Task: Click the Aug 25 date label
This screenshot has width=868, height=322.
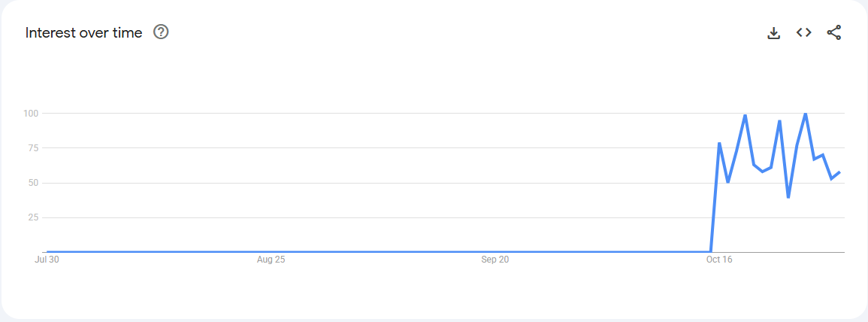Action: pos(271,260)
